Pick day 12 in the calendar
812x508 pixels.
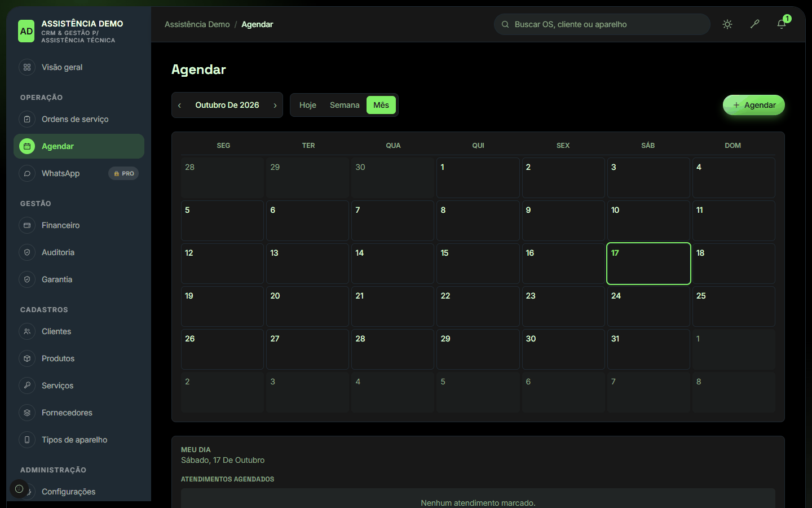222,264
